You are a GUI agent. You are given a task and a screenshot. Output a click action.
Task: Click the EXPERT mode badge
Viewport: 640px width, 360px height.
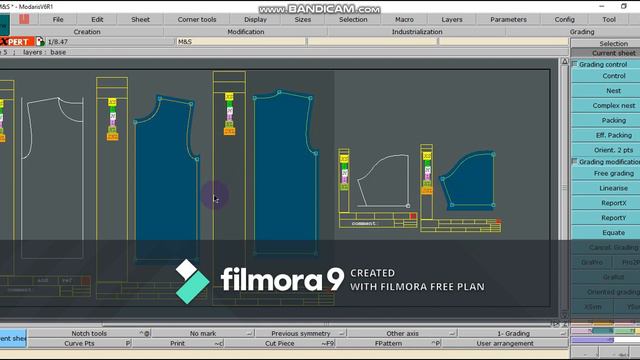click(17, 42)
